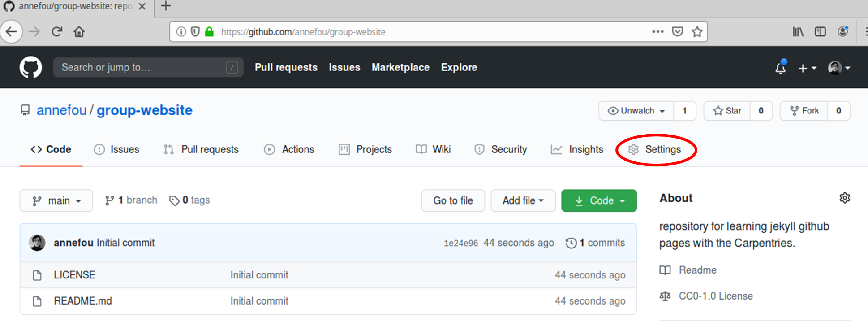Open the repository Settings tab
Screen dimensions: 868x322
pyautogui.click(x=654, y=149)
